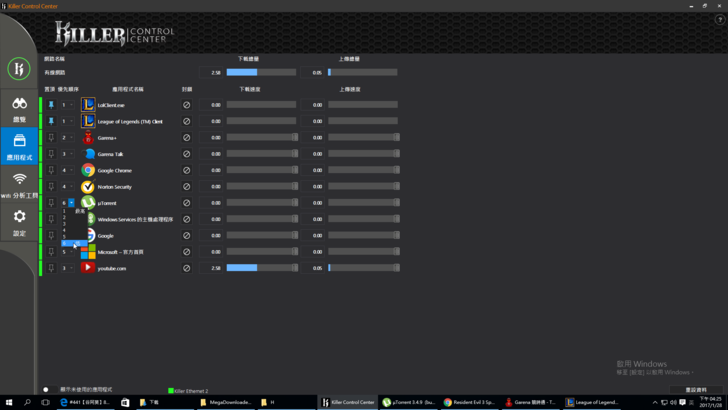Open priority dropdown for Google Chrome
Screen dimensions: 728x410
(x=71, y=170)
